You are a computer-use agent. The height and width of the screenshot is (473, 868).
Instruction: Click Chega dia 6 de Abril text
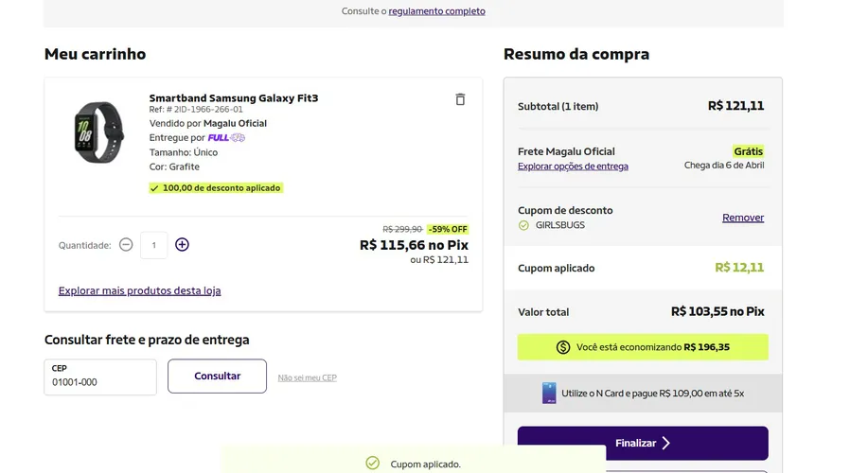[x=724, y=166]
